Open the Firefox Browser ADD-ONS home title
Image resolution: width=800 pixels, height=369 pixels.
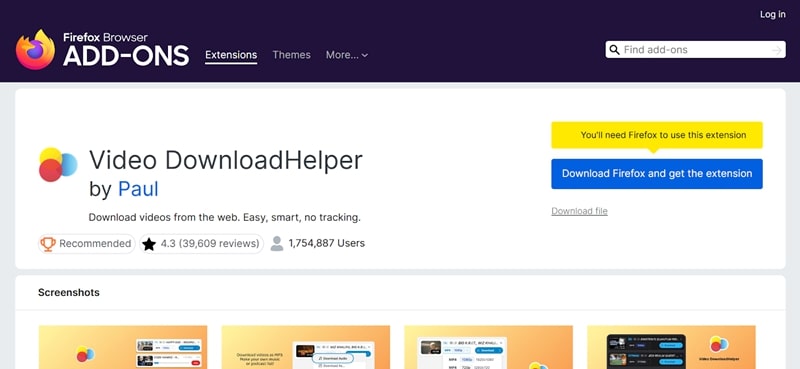click(126, 50)
